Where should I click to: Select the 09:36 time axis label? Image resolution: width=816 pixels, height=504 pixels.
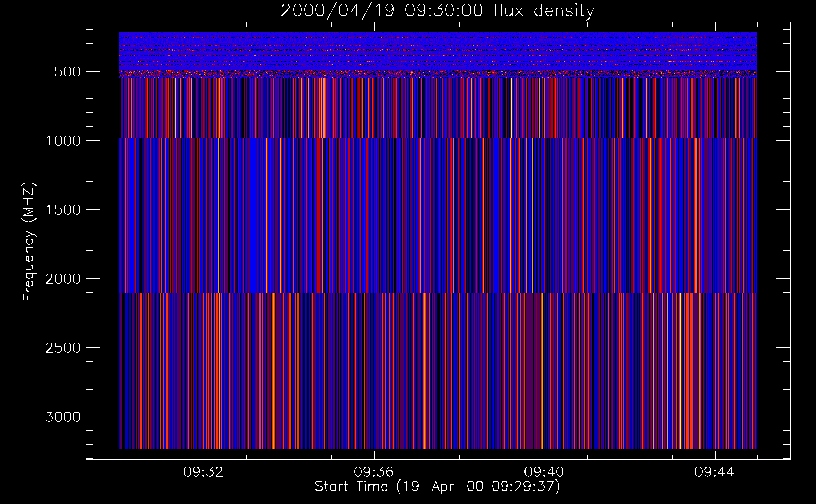click(x=374, y=472)
